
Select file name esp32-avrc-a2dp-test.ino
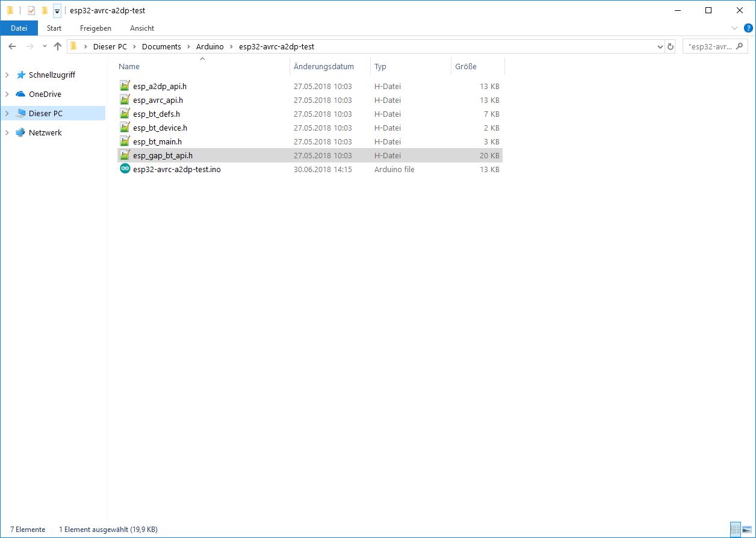coord(177,169)
